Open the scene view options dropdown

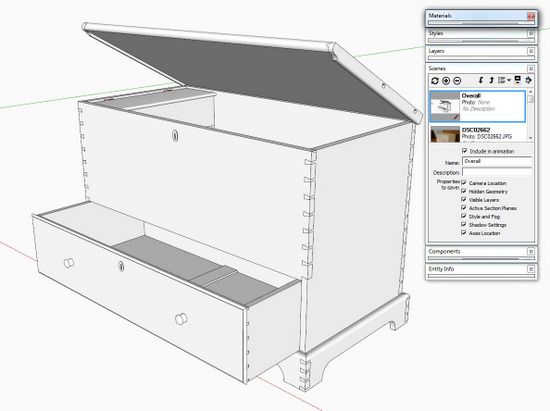click(x=504, y=80)
